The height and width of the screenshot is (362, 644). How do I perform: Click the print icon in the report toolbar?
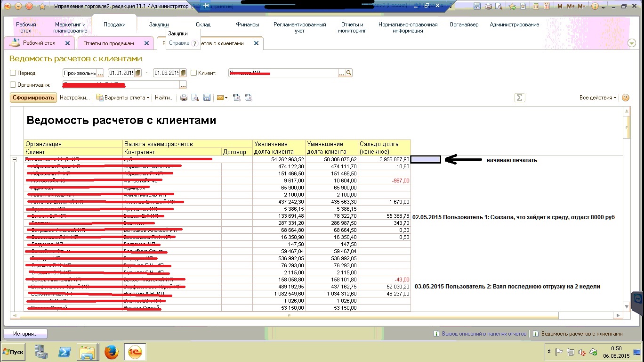(184, 98)
